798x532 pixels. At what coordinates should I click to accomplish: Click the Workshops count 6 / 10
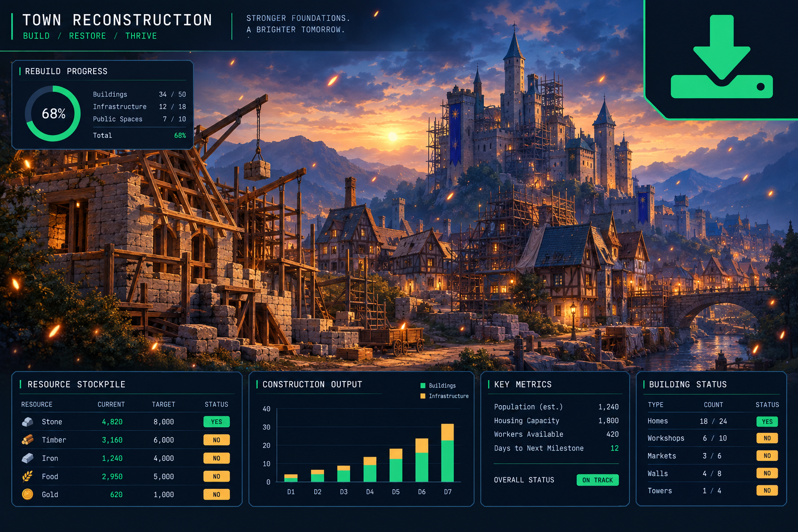(714, 438)
